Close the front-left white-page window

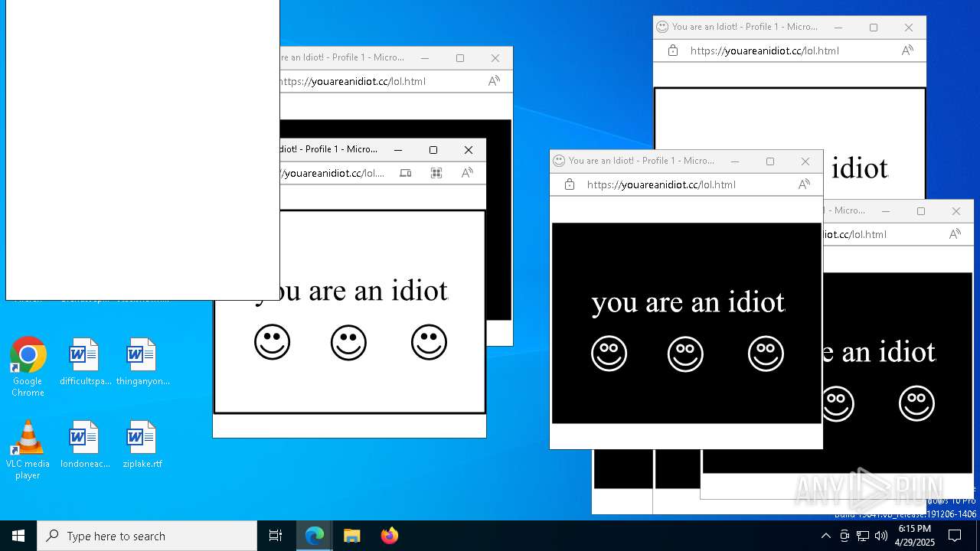point(469,150)
